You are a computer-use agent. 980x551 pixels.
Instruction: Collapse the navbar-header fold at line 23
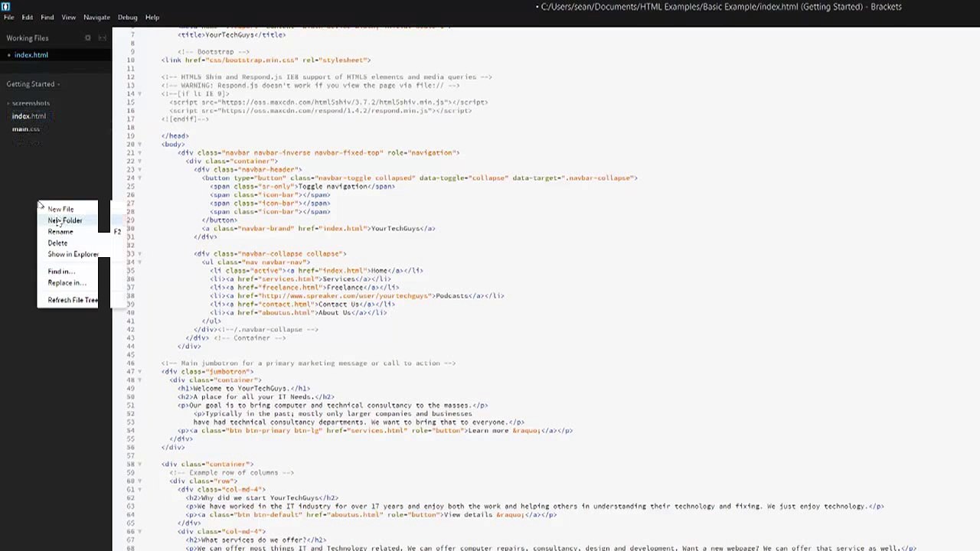click(x=139, y=169)
